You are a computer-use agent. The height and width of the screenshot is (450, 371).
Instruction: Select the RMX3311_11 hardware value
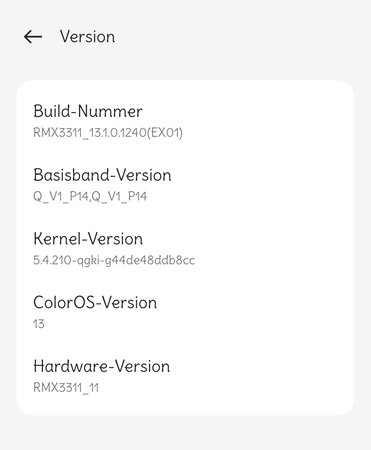(66, 388)
